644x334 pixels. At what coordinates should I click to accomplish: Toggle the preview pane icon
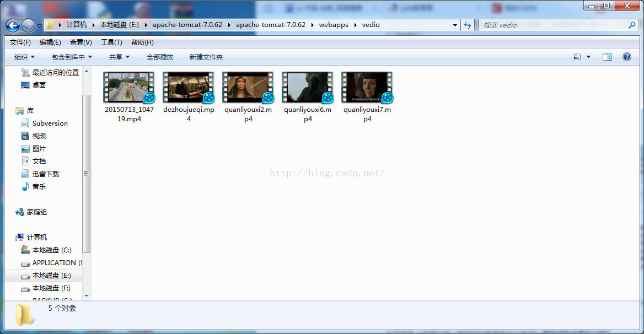(x=607, y=57)
